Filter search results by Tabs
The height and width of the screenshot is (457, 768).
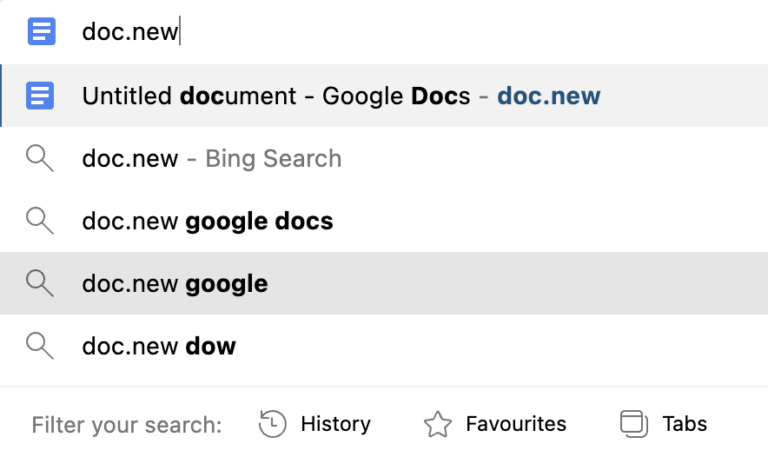click(x=684, y=424)
